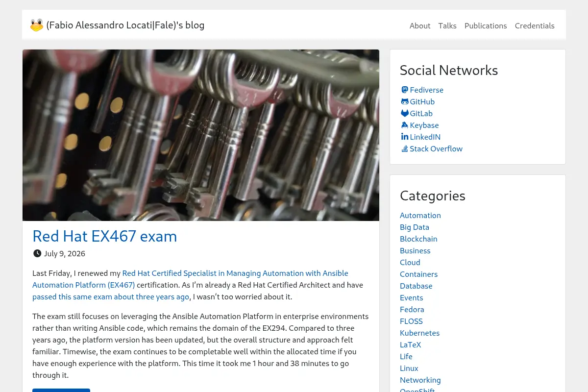Browse the Business category
588x392 pixels.
click(x=415, y=250)
